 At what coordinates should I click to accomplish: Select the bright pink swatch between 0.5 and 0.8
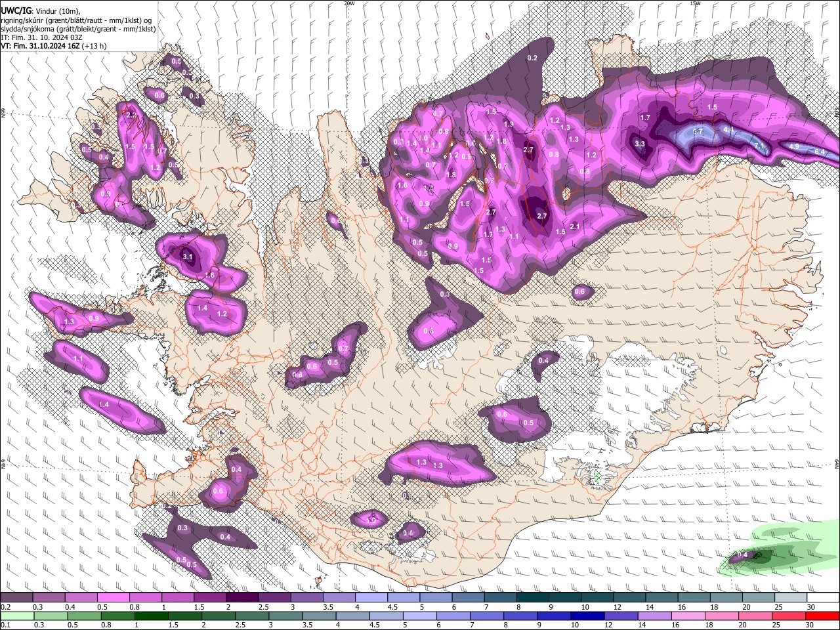tap(113, 598)
